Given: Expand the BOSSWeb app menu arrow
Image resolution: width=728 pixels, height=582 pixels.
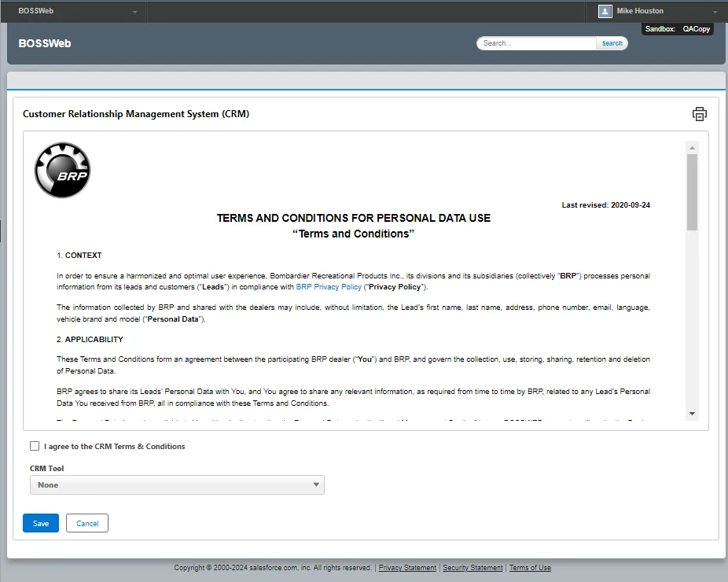Looking at the screenshot, I should (134, 12).
